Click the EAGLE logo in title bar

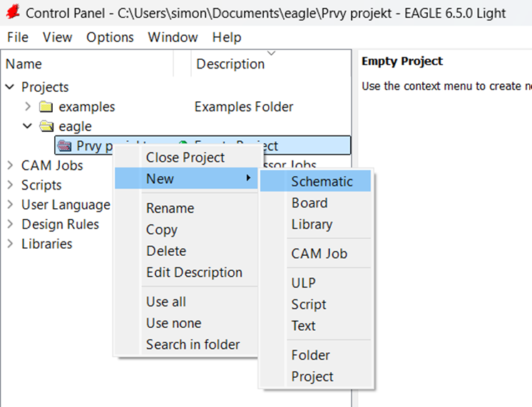pos(13,11)
